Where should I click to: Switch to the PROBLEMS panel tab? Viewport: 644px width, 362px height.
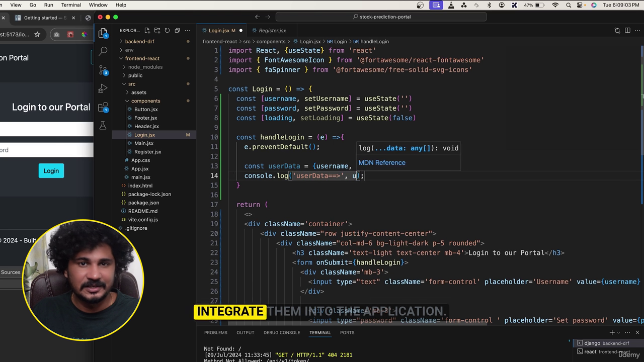coord(216,332)
